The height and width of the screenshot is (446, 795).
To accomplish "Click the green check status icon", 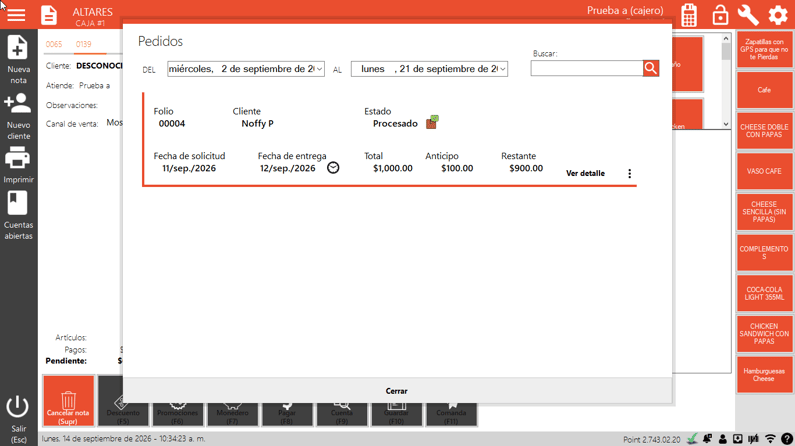I will (x=692, y=439).
